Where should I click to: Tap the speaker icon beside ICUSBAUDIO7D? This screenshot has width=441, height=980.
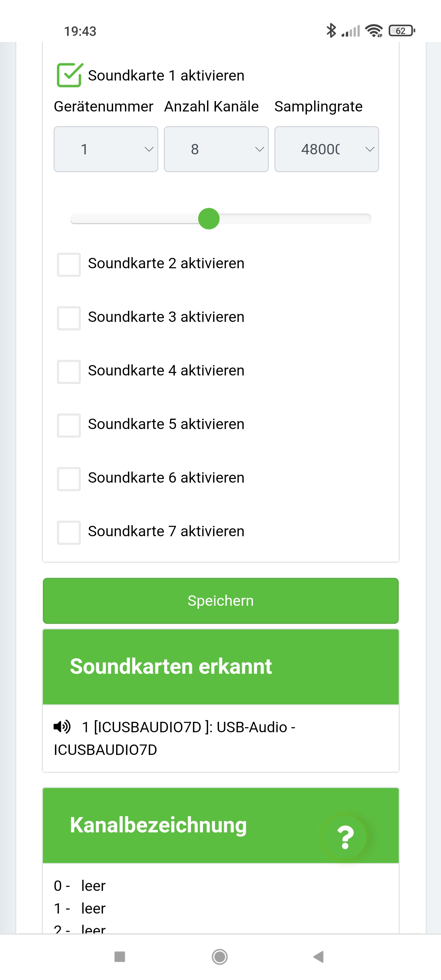coord(62,726)
